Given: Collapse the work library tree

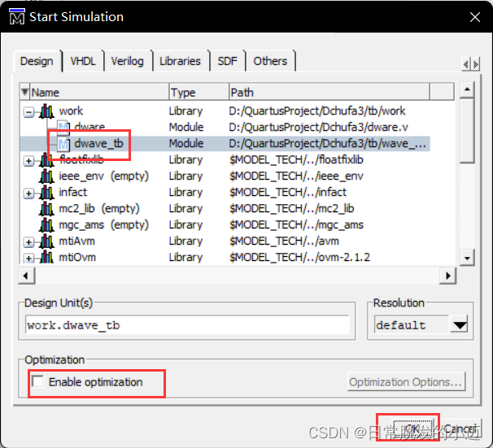Looking at the screenshot, I should point(28,112).
